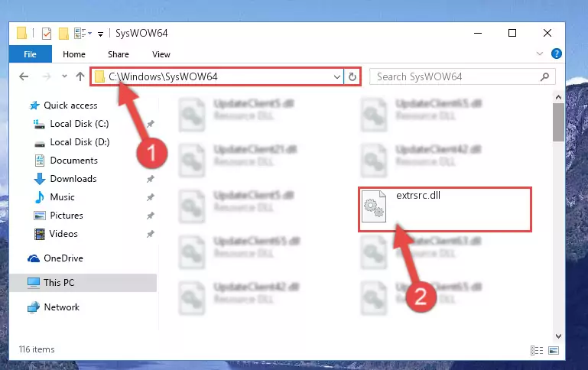The image size is (588, 370).
Task: Click the Music note icon
Action: coord(39,197)
